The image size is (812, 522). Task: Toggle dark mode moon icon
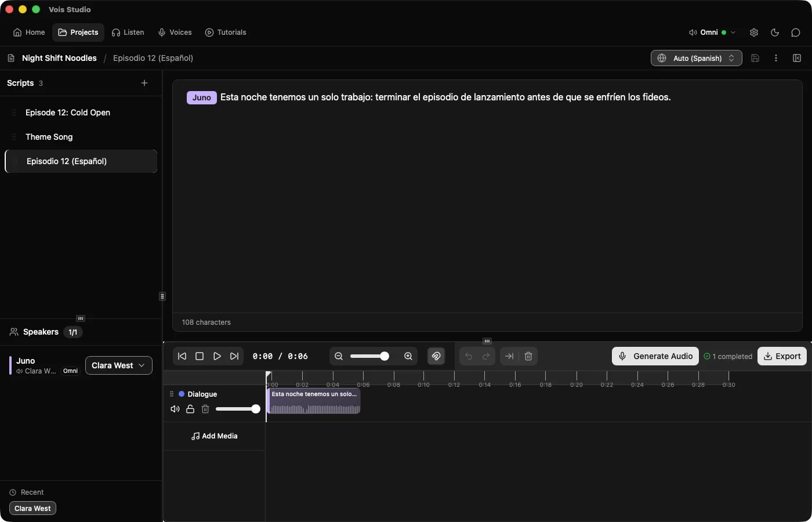coord(775,32)
